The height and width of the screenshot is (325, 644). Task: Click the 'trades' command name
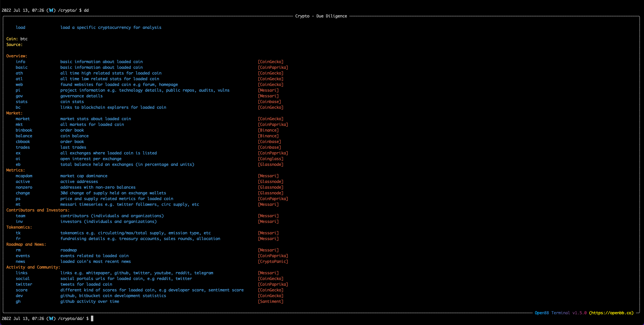23,147
